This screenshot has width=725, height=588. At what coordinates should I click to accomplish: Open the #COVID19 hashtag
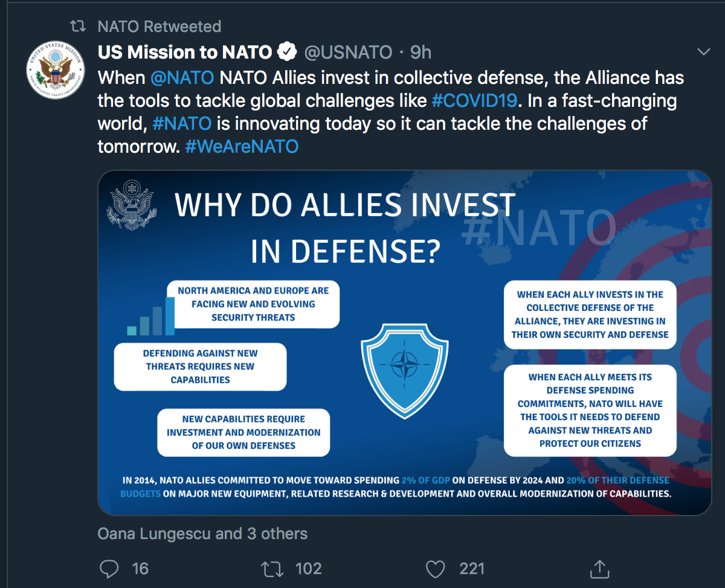(474, 100)
